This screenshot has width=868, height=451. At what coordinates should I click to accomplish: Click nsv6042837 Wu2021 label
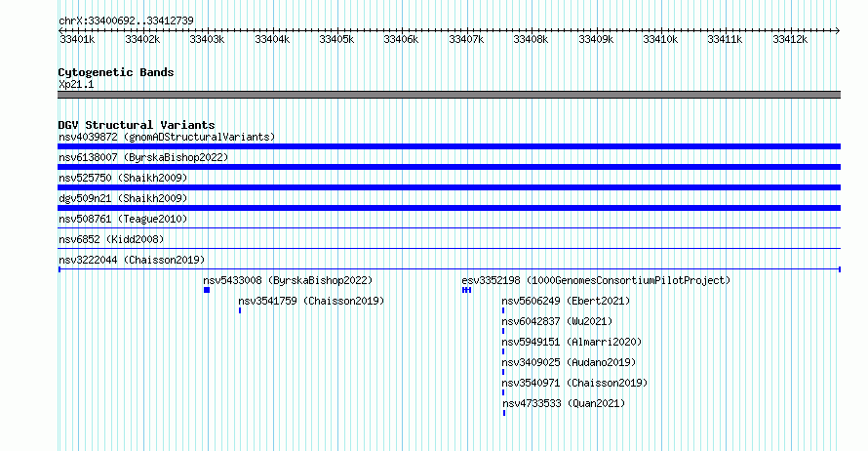tap(557, 321)
